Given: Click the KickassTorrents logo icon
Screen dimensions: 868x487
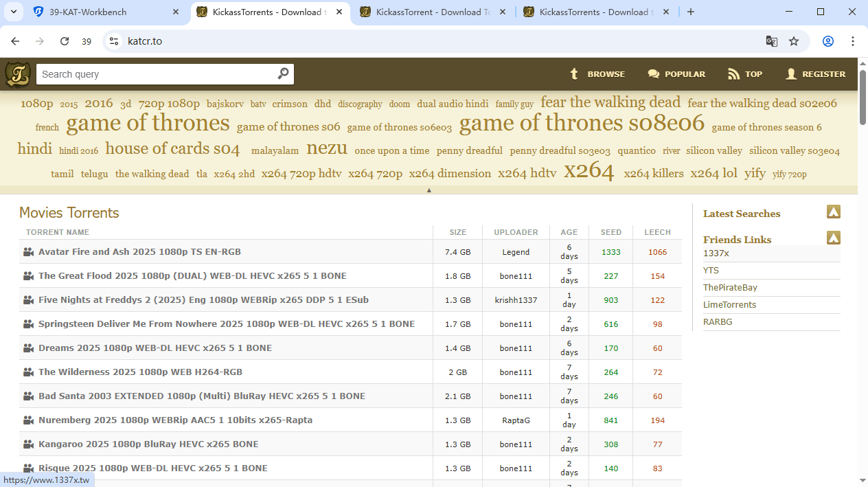Looking at the screenshot, I should pyautogui.click(x=18, y=74).
